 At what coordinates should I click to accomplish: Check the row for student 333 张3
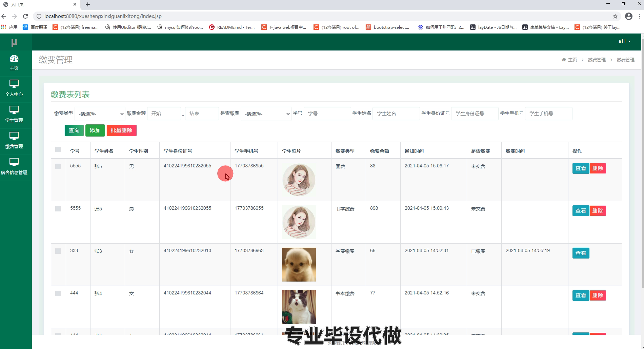pyautogui.click(x=58, y=251)
